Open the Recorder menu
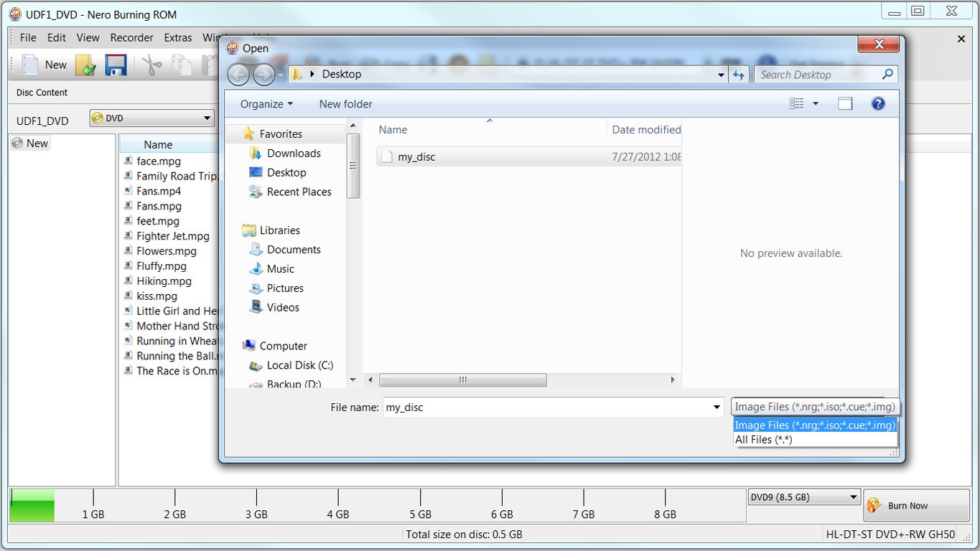Viewport: 980px width, 551px height. pos(131,37)
